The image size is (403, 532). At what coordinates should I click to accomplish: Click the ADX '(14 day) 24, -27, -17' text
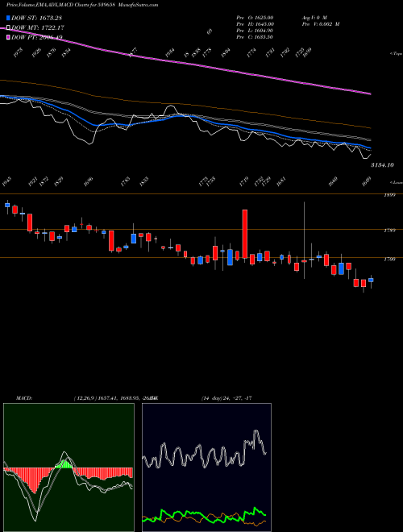point(226,398)
